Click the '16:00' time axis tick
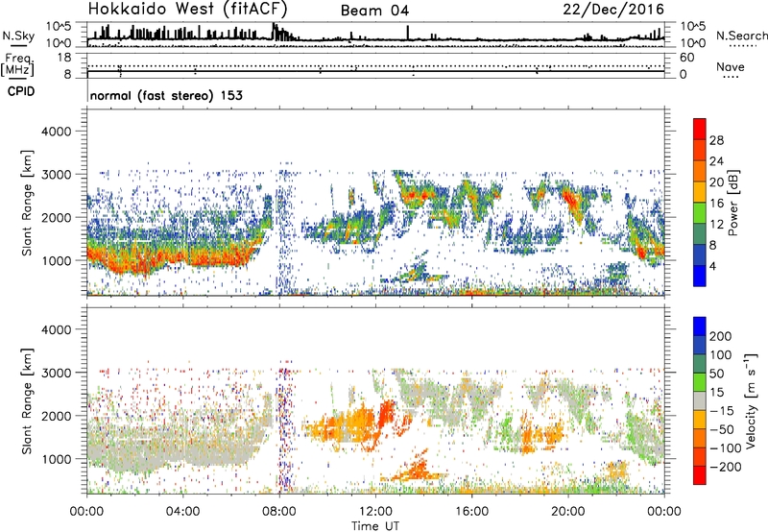 point(471,512)
